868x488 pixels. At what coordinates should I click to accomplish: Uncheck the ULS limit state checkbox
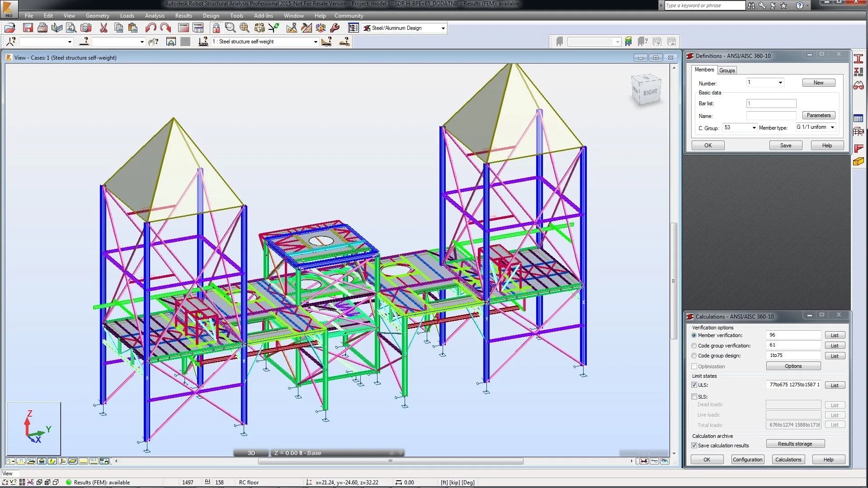pos(694,385)
